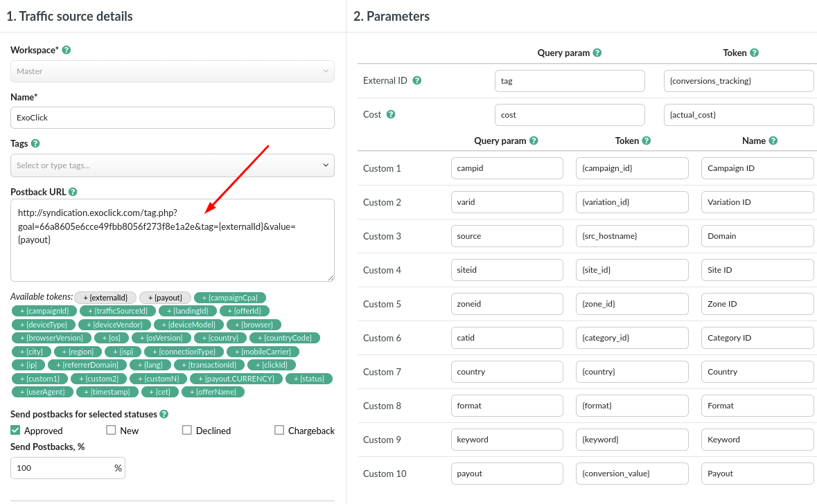Expand the Tags selection dropdown
The height and width of the screenshot is (504, 817).
point(326,165)
